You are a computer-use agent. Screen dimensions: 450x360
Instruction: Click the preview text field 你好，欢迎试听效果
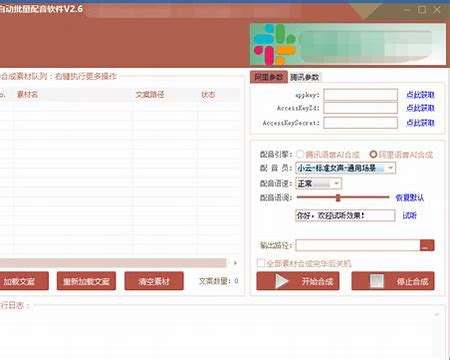pyautogui.click(x=345, y=215)
